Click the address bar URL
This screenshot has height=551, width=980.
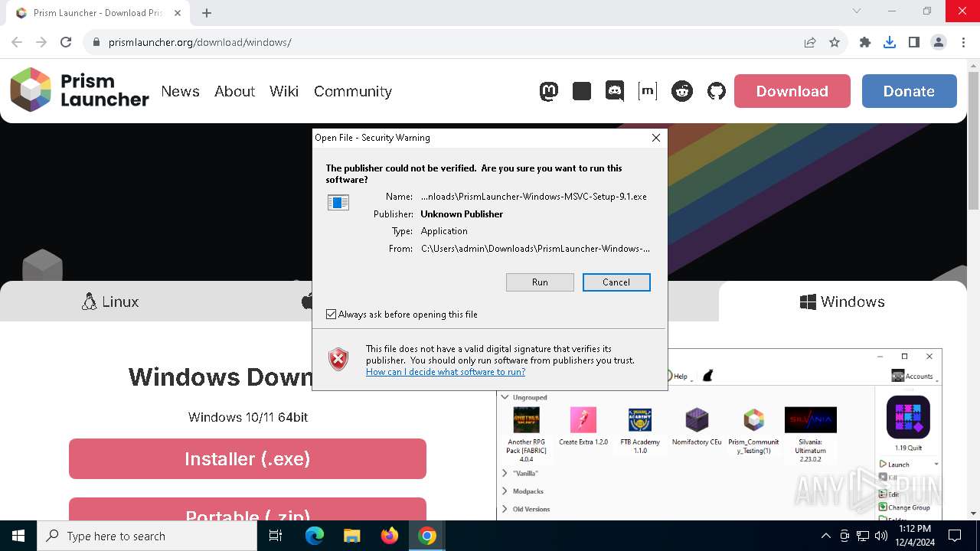(200, 42)
